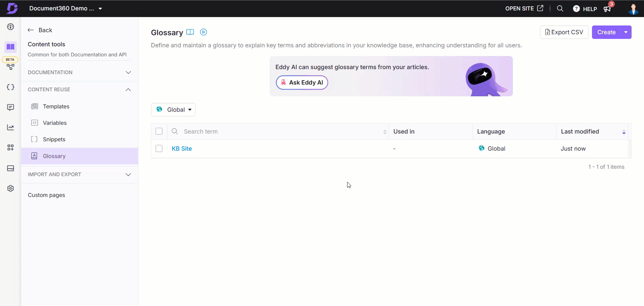Viewport: 644px width, 306px height.
Task: Open the drive storage icon in left rail
Action: pos(11,168)
